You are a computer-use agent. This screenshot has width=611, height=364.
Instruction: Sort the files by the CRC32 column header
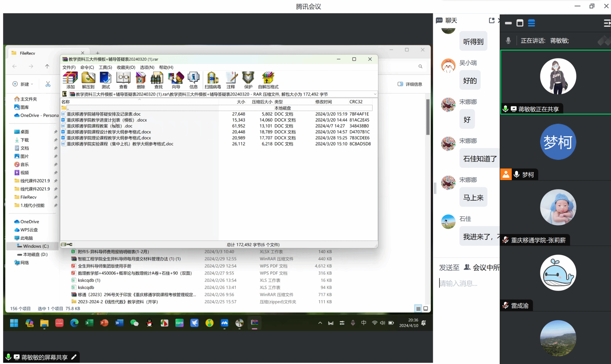356,102
